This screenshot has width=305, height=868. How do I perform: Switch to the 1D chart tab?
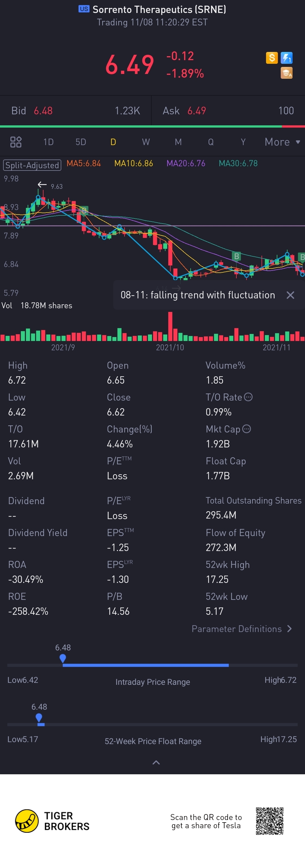coord(49,142)
